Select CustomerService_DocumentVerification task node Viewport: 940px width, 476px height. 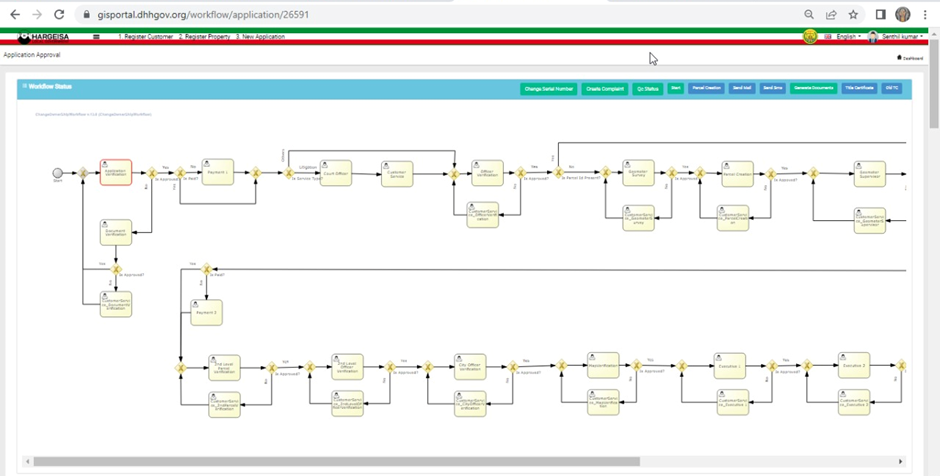pyautogui.click(x=116, y=305)
